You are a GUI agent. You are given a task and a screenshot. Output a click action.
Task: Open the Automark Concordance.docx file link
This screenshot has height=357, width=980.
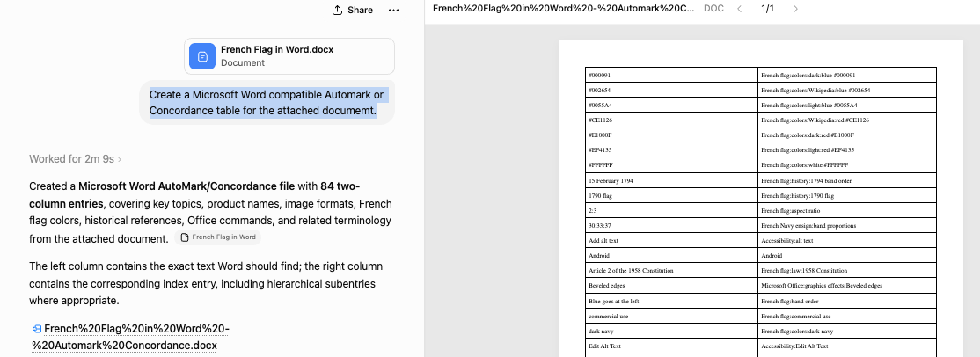pyautogui.click(x=130, y=337)
